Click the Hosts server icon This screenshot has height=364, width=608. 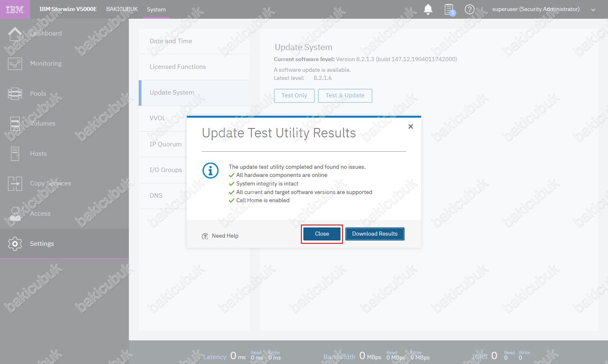point(15,154)
